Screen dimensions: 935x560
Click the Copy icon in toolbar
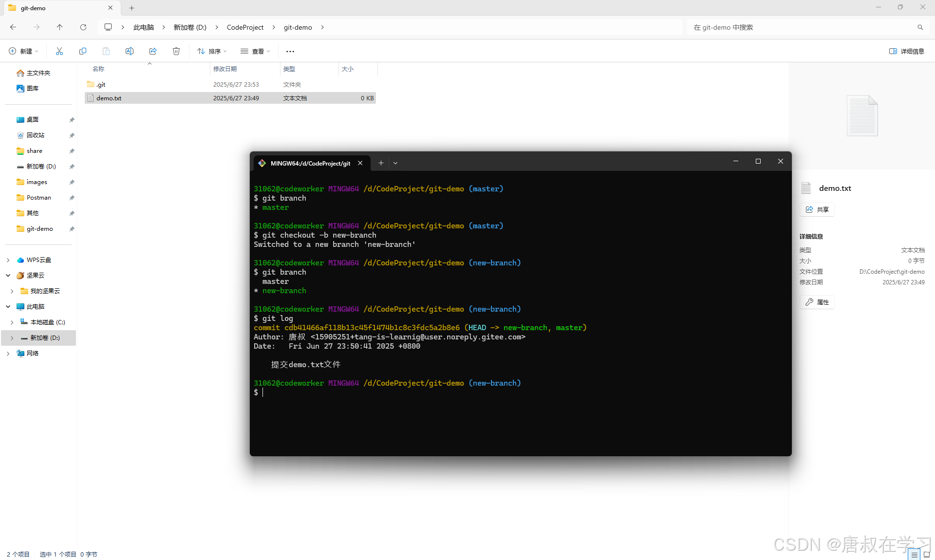coord(83,51)
